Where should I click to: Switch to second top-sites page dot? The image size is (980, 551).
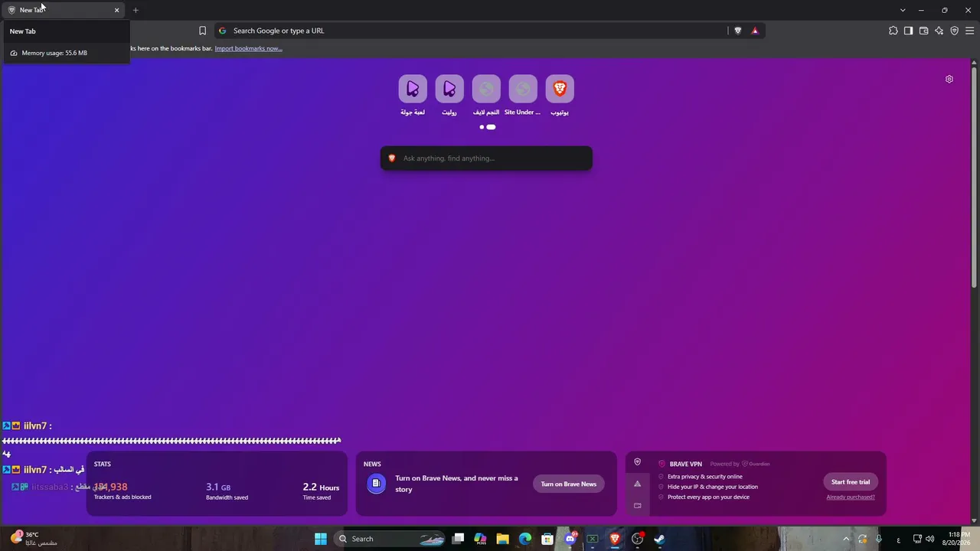[491, 127]
